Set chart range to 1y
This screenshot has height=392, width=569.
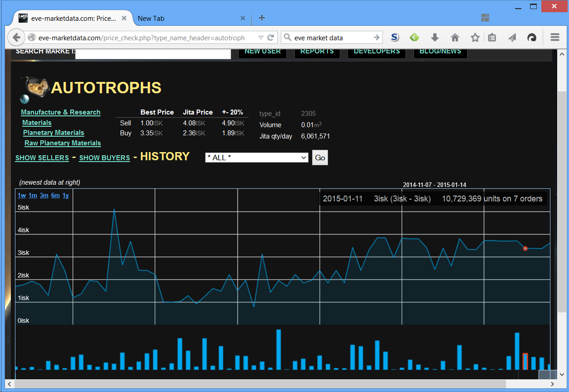tap(66, 196)
